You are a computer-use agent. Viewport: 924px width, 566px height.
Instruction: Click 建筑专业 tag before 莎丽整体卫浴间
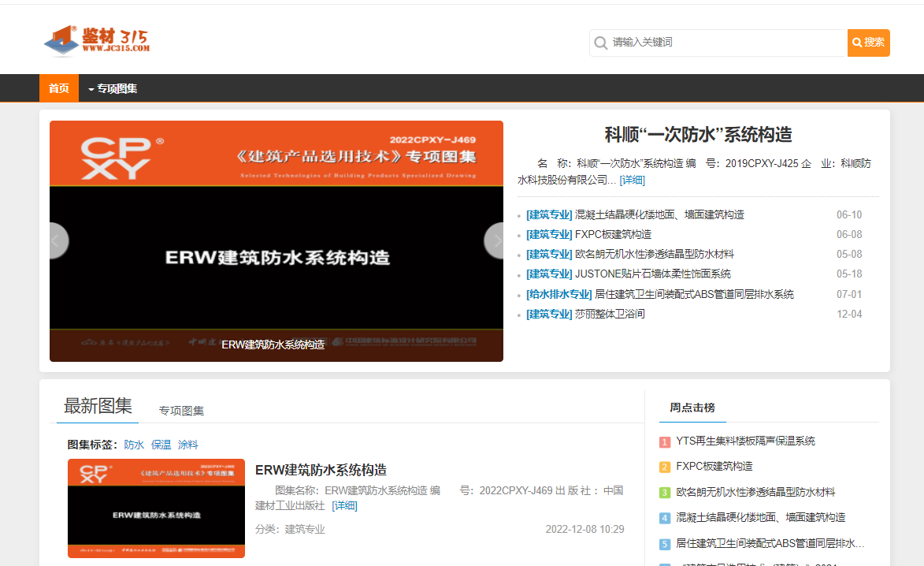click(x=549, y=315)
